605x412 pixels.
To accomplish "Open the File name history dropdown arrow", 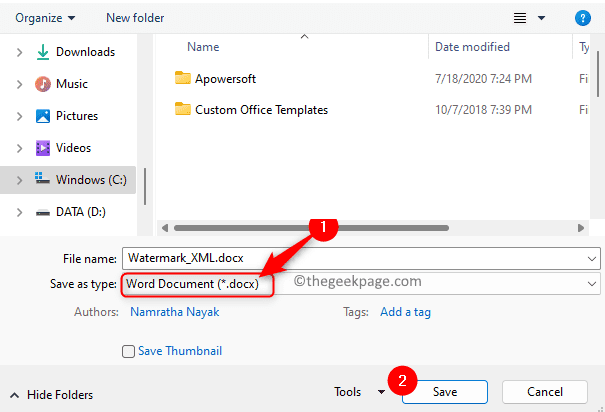I will tap(591, 258).
